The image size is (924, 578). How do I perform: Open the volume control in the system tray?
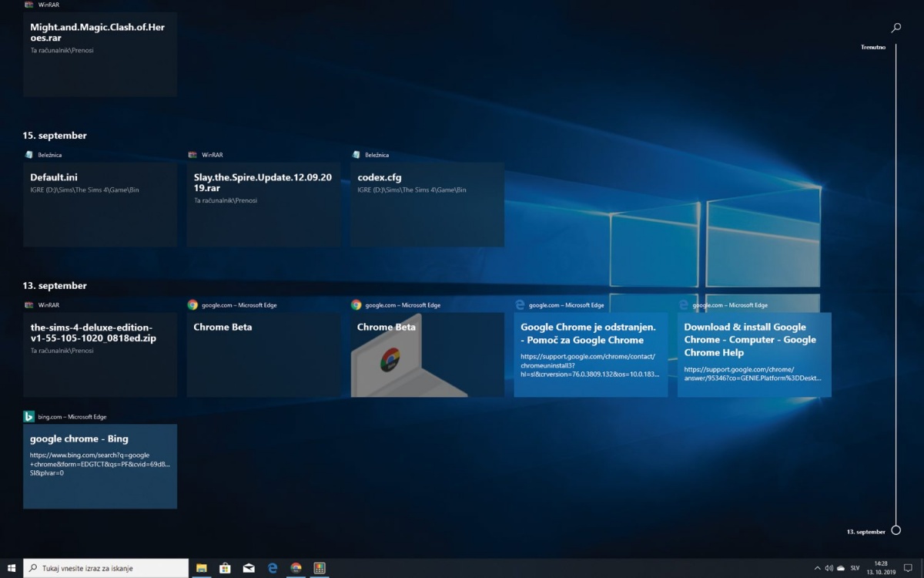(x=829, y=568)
